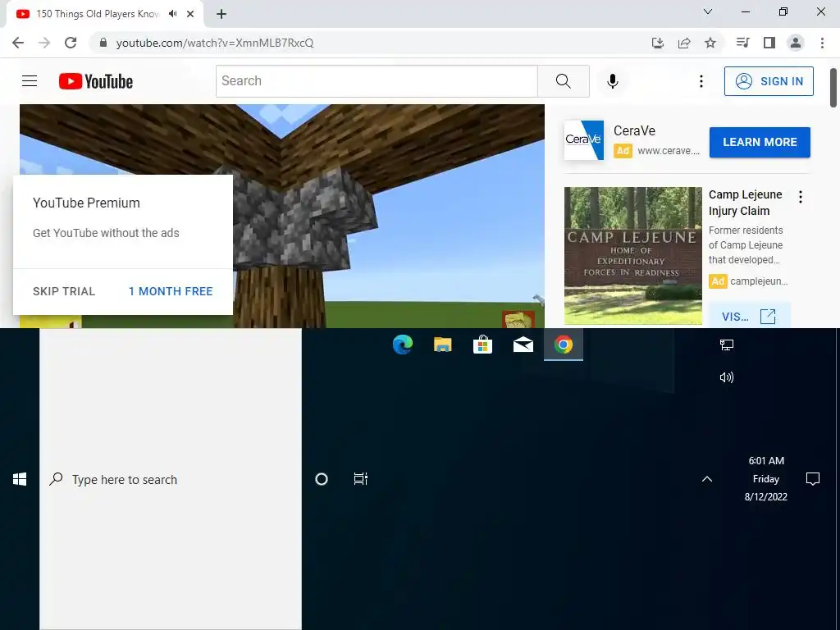Search with your voice microphone icon
This screenshot has height=630, width=840.
(x=612, y=81)
